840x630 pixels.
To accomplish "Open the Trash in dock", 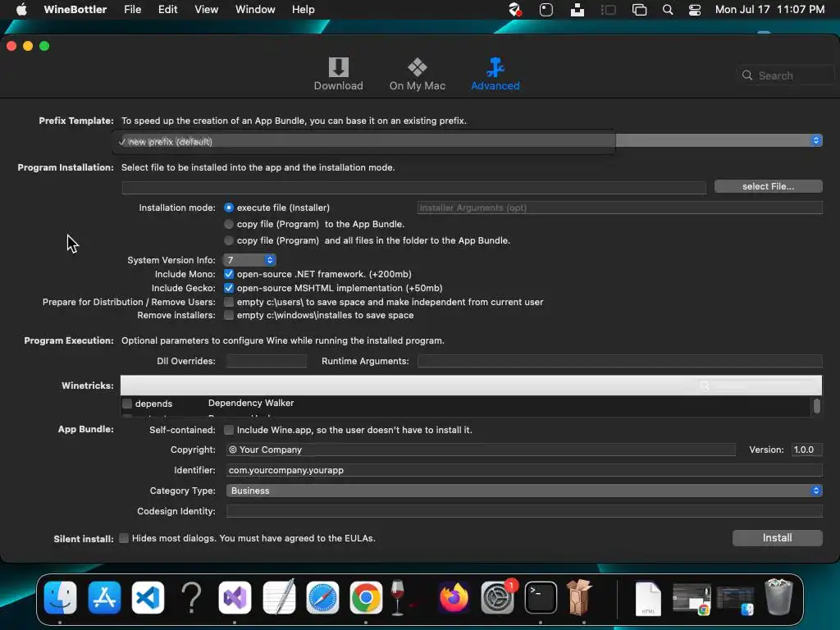I will [x=779, y=597].
